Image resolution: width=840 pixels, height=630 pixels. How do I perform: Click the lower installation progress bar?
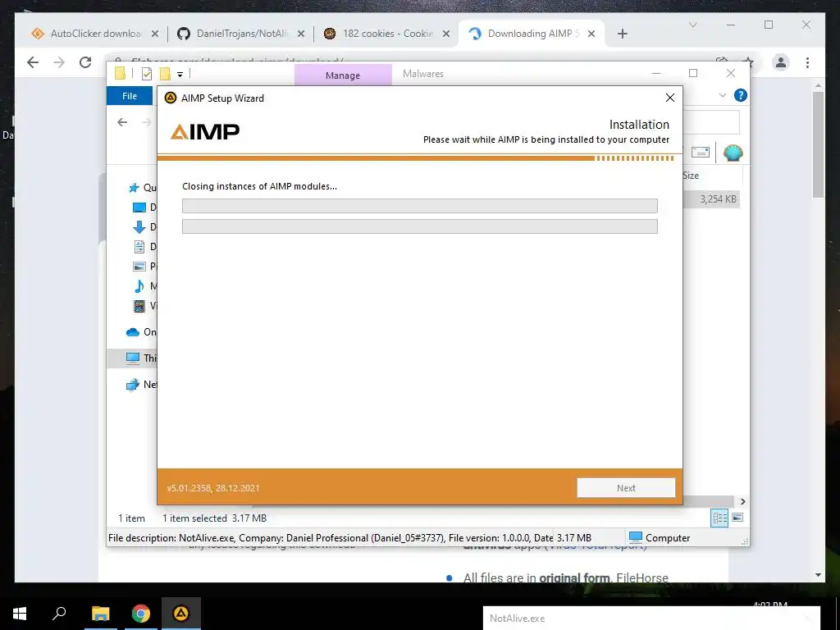[x=419, y=226]
